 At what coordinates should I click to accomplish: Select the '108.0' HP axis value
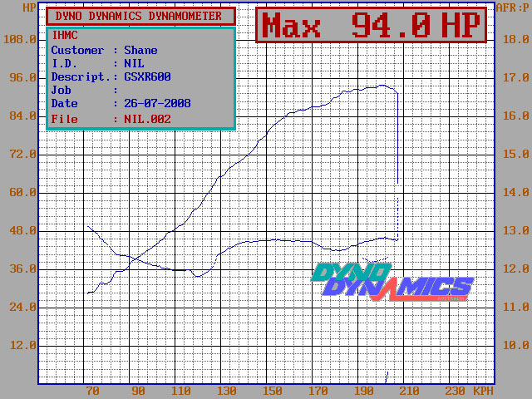20,39
